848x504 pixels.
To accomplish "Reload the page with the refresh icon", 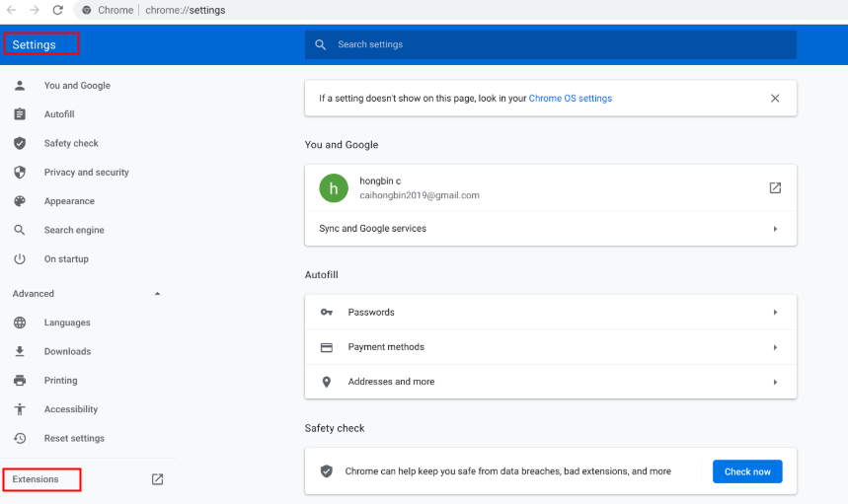I will (x=57, y=10).
